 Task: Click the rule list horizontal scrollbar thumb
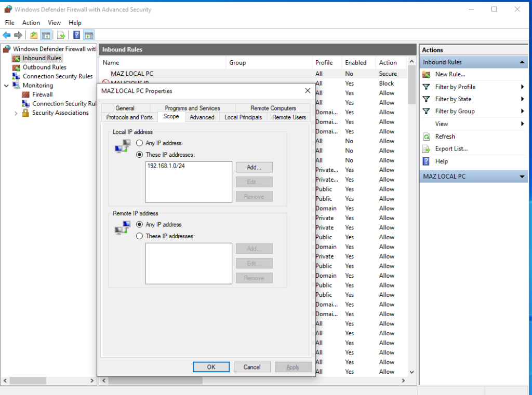pos(155,381)
